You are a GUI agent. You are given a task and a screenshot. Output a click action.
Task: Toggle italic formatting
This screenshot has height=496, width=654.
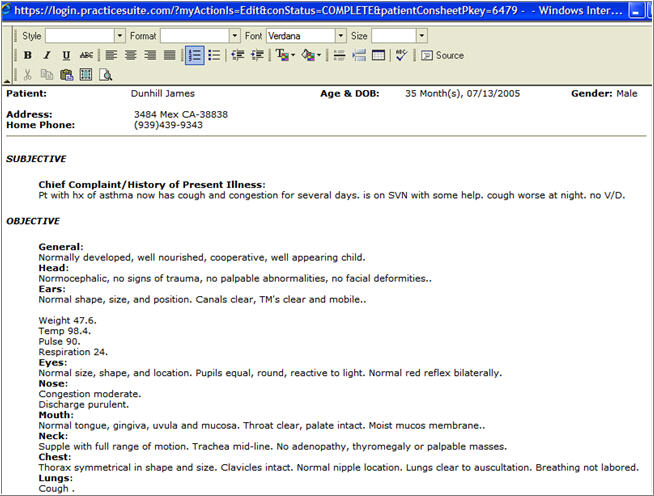tap(46, 55)
